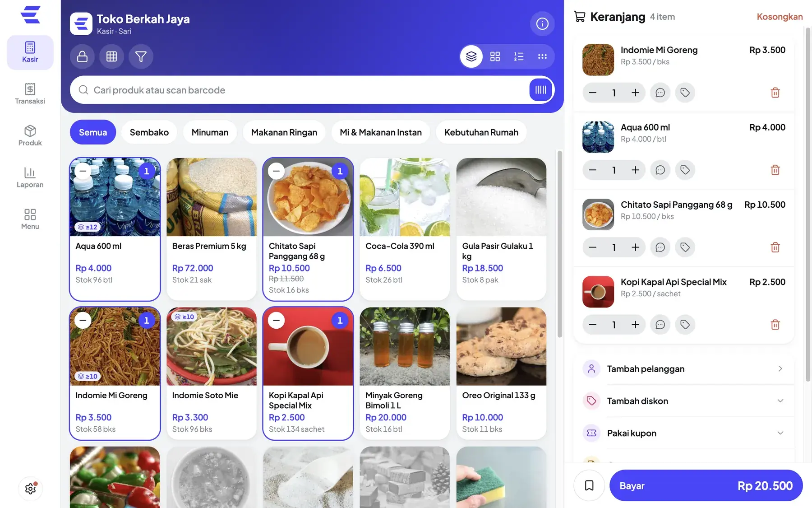
Task: Open the filter funnel icon
Action: click(x=141, y=56)
